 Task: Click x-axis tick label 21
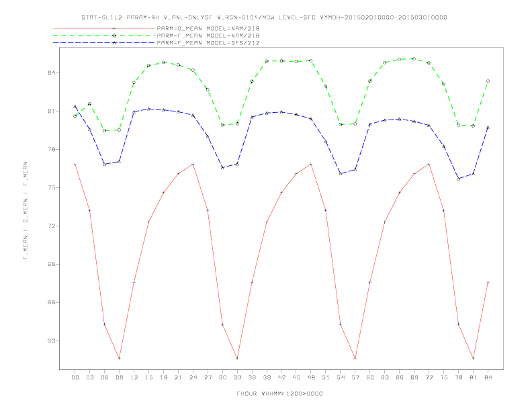tap(179, 377)
